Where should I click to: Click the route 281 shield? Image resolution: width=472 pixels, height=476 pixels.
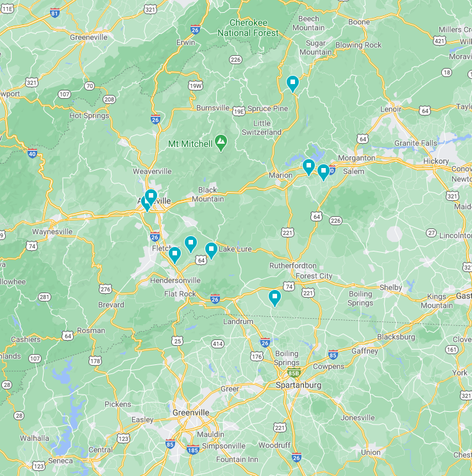[x=44, y=297]
